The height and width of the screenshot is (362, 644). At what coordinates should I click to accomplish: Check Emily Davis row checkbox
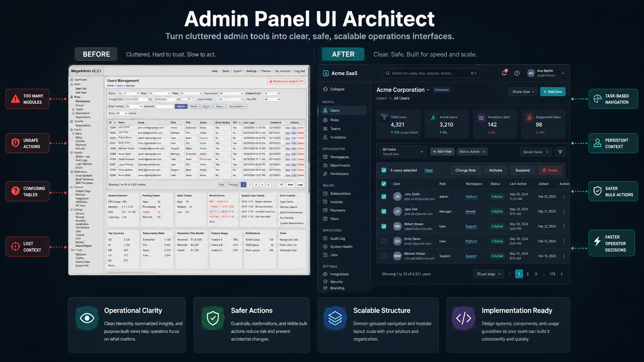384,241
